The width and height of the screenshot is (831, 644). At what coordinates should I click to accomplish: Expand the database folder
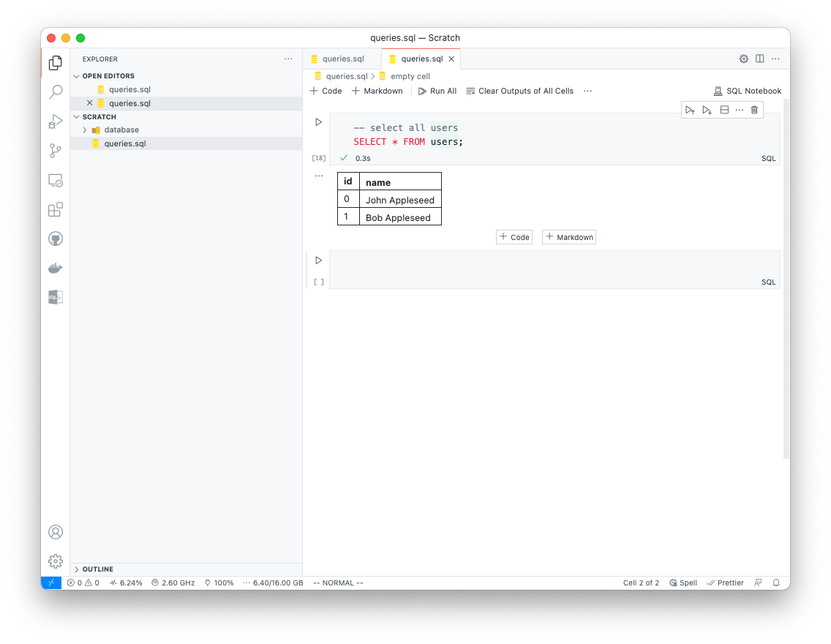tap(85, 130)
